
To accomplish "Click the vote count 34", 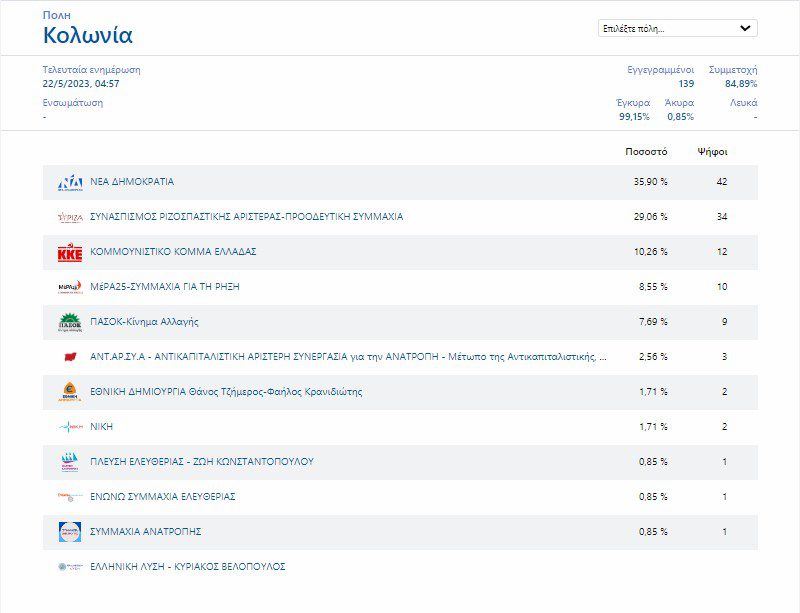I will tap(722, 216).
